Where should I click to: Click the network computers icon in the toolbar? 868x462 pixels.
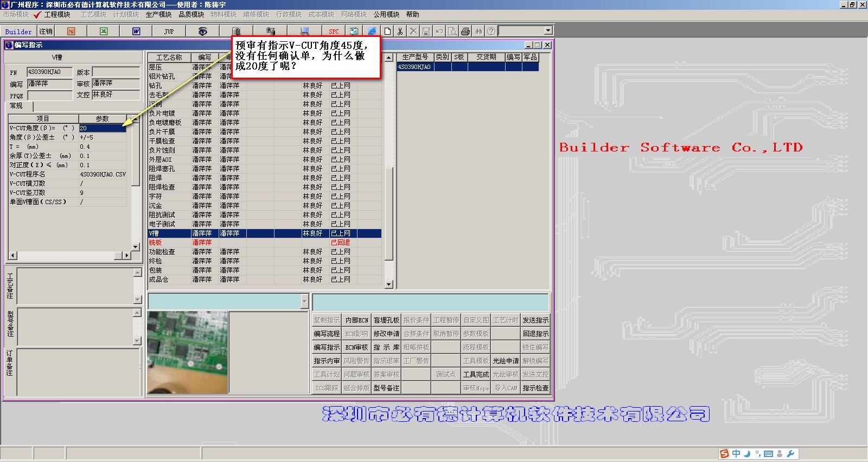click(271, 31)
